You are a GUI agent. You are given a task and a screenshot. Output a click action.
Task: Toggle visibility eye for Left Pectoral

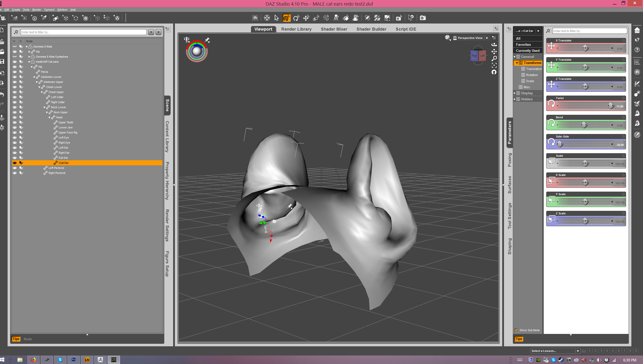pyautogui.click(x=15, y=168)
